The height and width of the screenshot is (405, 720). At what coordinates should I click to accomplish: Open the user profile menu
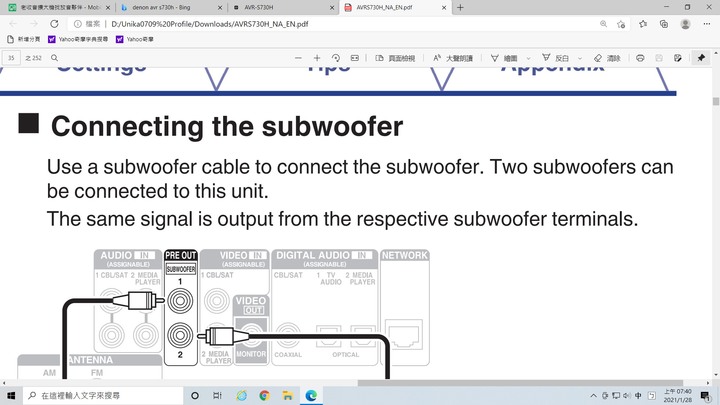tap(686, 24)
